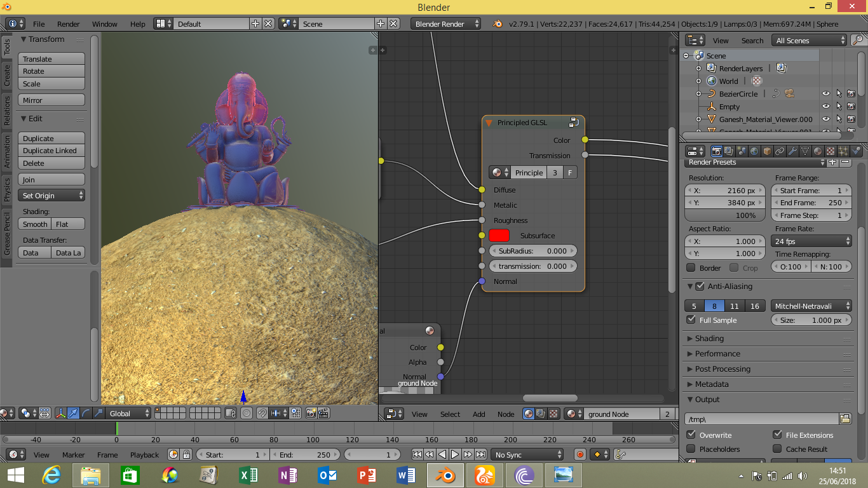
Task: Open the Modifiers wrench icon
Action: click(x=792, y=151)
